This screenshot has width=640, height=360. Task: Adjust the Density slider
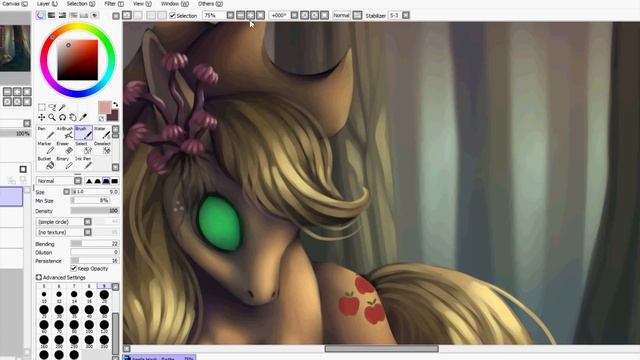pyautogui.click(x=95, y=211)
